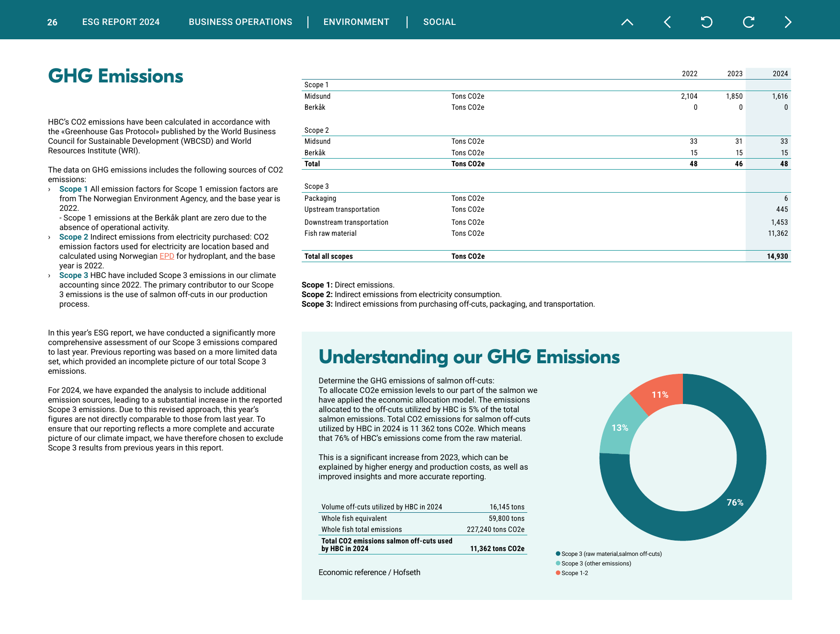The width and height of the screenshot is (840, 634).
Task: Select the 227,240 tons CO2e value
Action: pos(496,530)
